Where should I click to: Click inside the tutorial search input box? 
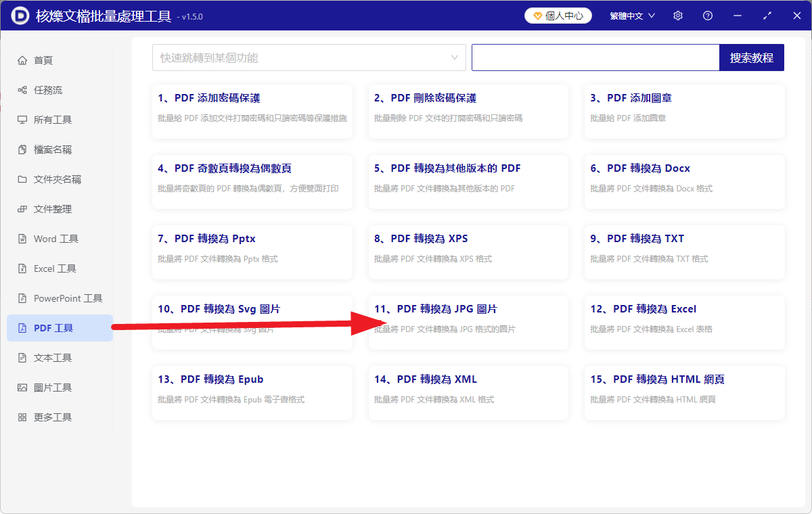595,57
